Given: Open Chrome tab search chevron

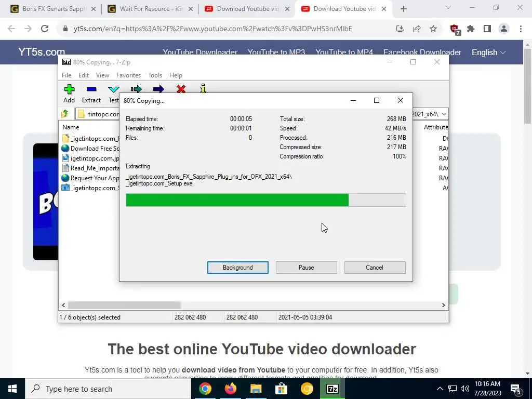Looking at the screenshot, I should pos(448,7).
